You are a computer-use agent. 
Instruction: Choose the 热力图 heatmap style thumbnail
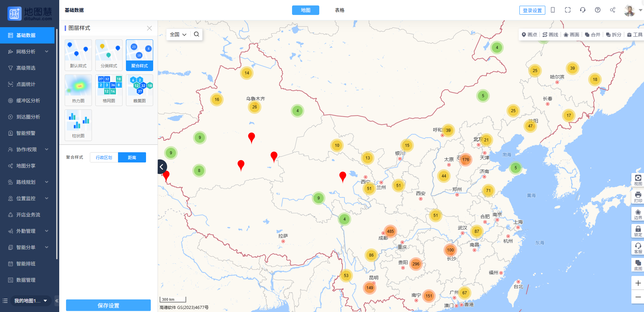78,90
